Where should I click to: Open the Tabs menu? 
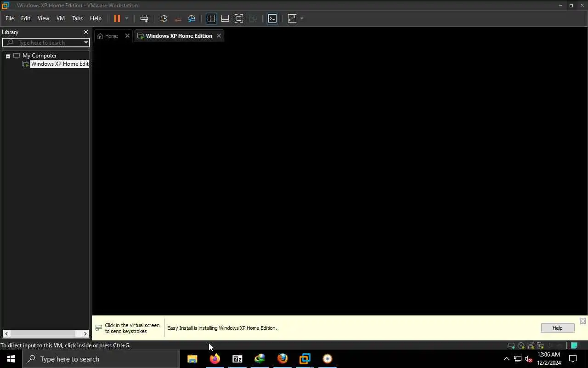(x=77, y=18)
